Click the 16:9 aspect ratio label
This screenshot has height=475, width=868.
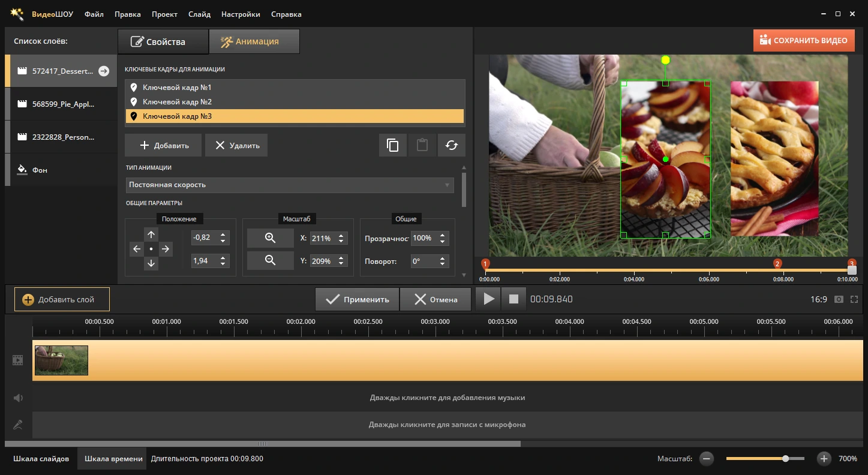[x=819, y=299]
